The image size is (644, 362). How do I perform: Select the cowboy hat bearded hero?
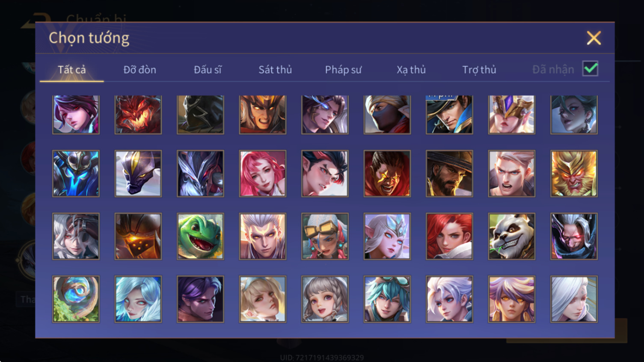click(449, 173)
